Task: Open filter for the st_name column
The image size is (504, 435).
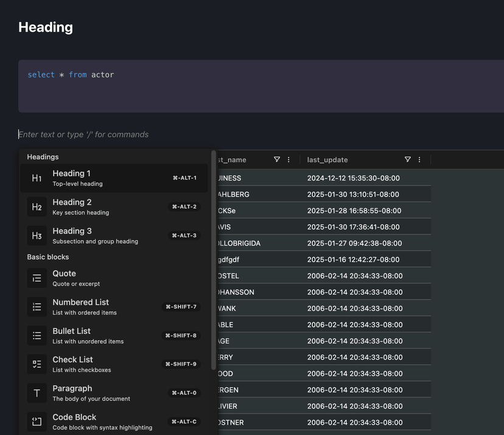Action: (x=277, y=160)
